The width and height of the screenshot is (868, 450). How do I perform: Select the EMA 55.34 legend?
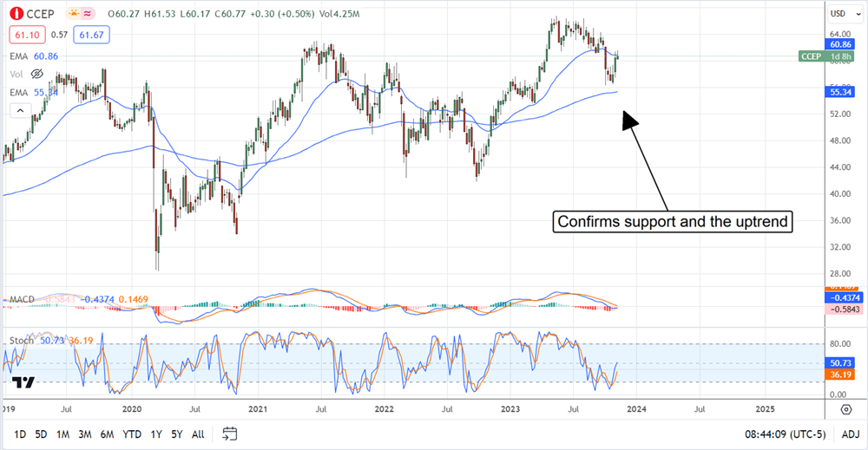34,92
